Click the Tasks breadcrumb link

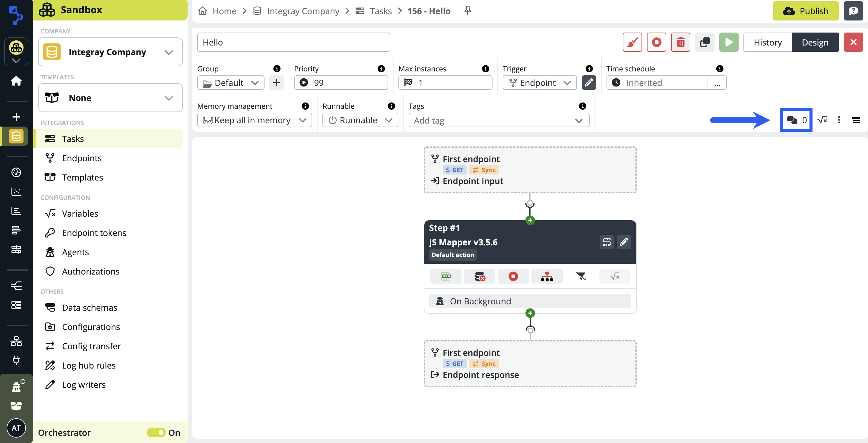pyautogui.click(x=380, y=11)
